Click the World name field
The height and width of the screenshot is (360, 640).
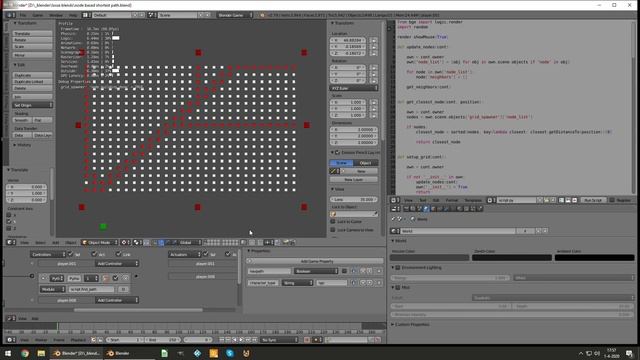[x=458, y=231]
